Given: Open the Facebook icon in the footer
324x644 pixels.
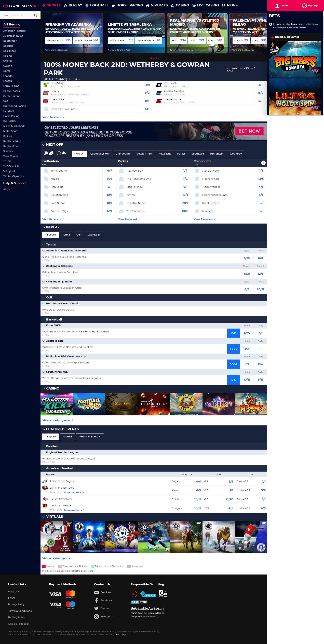Looking at the screenshot, I should [x=96, y=600].
